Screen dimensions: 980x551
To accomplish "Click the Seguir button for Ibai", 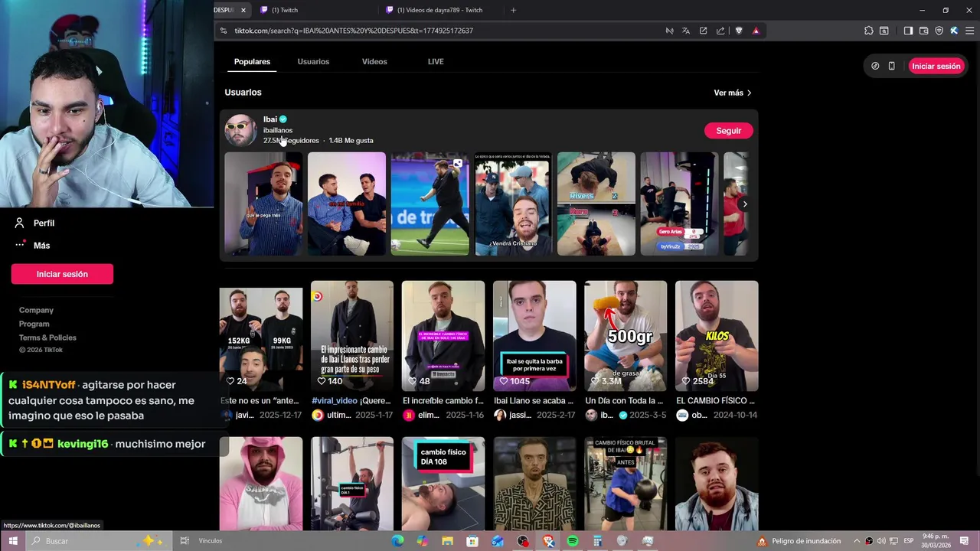I will tap(728, 131).
